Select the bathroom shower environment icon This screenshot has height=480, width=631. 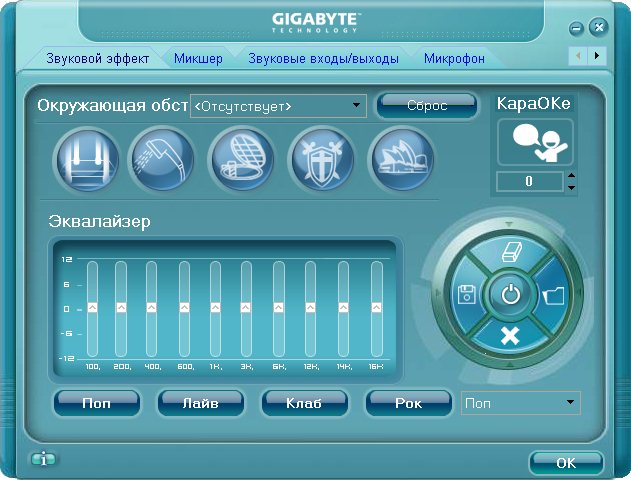(x=162, y=160)
